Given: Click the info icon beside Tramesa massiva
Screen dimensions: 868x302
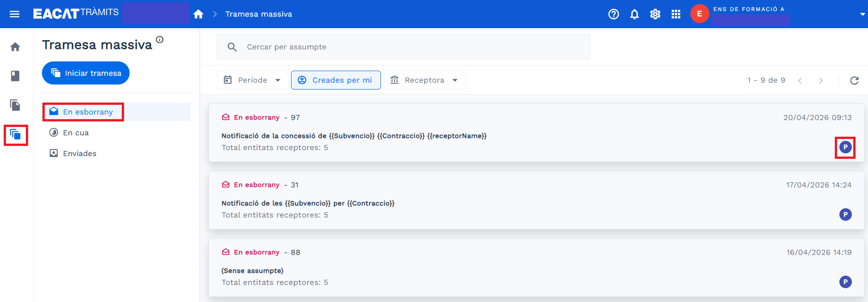Looking at the screenshot, I should click(160, 40).
